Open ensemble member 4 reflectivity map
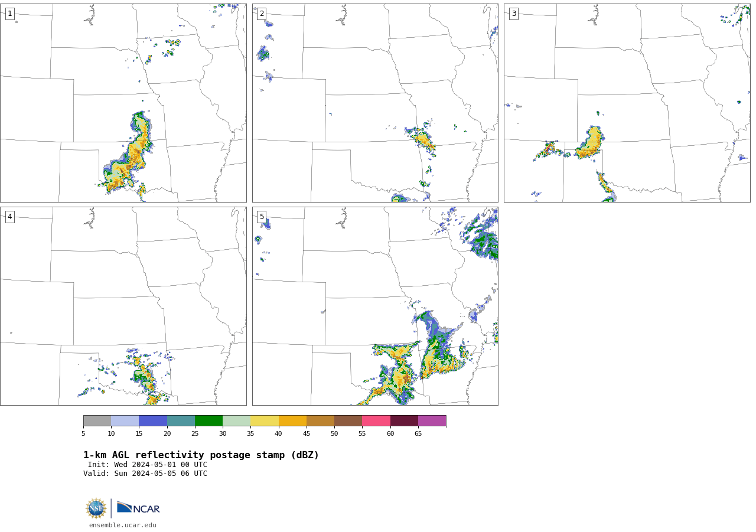Screen dimensions: 756x532 (123, 306)
